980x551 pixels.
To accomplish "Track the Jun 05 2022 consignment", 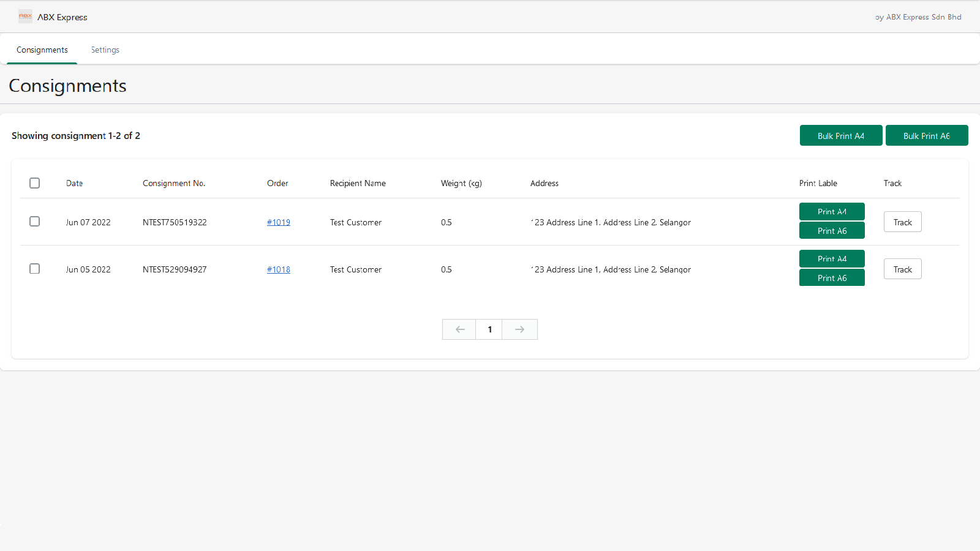I will [x=902, y=269].
